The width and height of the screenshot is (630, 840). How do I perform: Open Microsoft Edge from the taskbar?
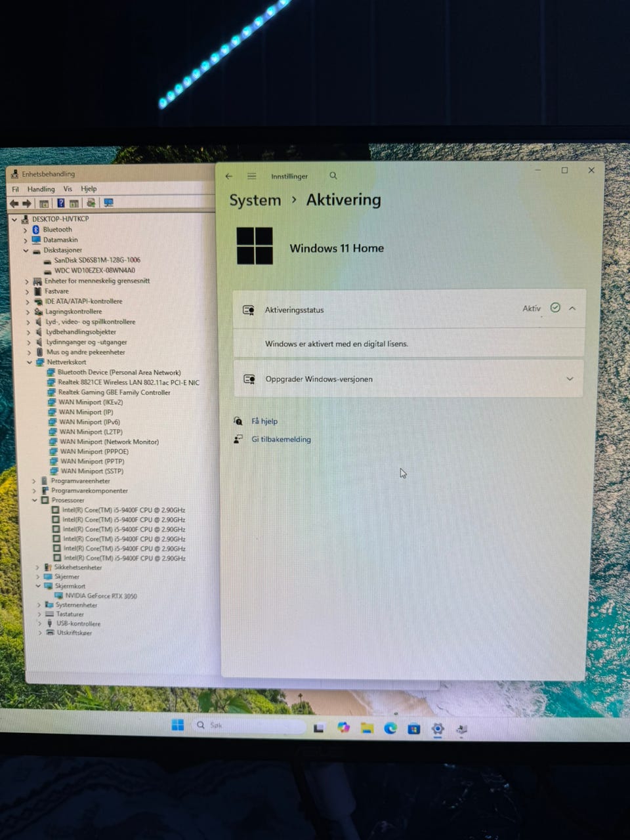click(390, 728)
